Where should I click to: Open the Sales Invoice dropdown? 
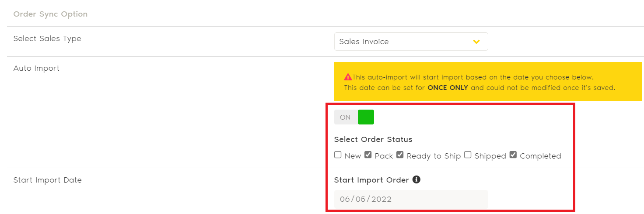410,41
